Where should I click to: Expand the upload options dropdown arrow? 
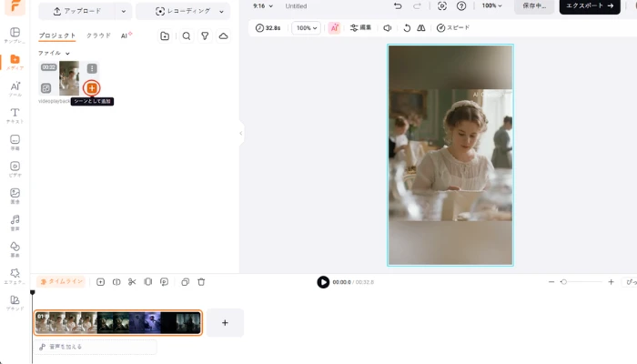(x=124, y=12)
